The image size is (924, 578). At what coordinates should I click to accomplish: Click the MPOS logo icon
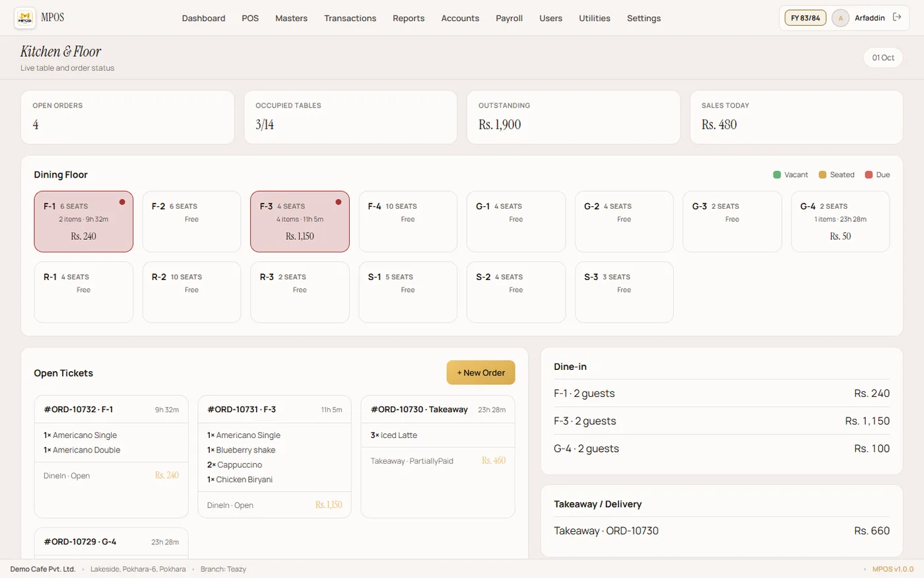(x=25, y=18)
